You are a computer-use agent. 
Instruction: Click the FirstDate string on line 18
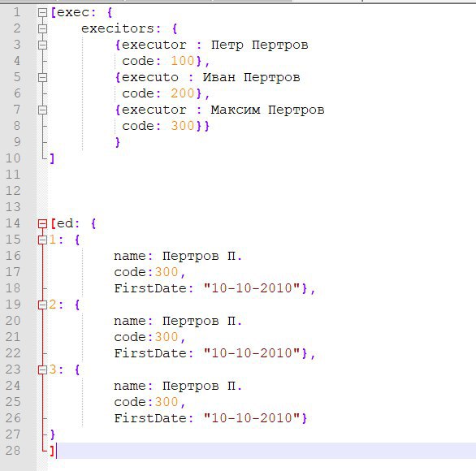click(252, 288)
